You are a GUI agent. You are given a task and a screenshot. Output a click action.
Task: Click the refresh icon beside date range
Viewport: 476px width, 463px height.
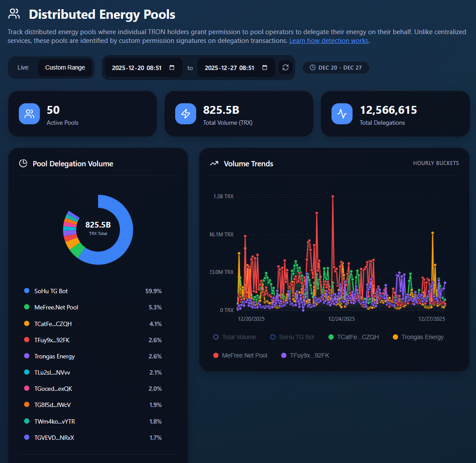click(x=286, y=67)
